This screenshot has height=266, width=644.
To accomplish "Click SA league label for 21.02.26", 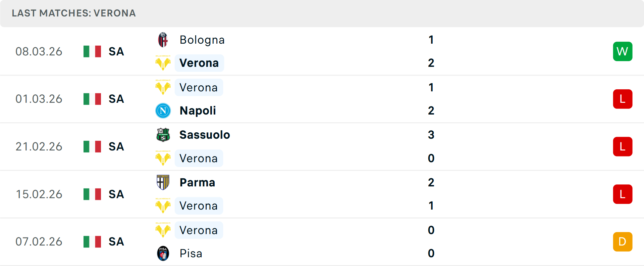I will pyautogui.click(x=116, y=146).
